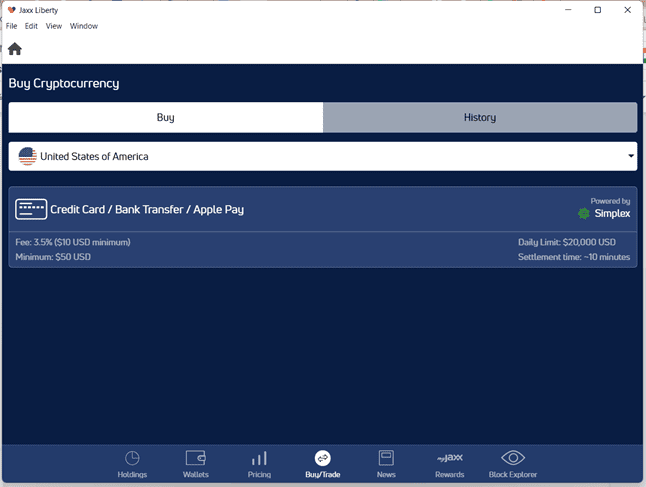Select the Buy/Trade swap icon
Image resolution: width=646 pixels, height=487 pixels.
pos(323,458)
